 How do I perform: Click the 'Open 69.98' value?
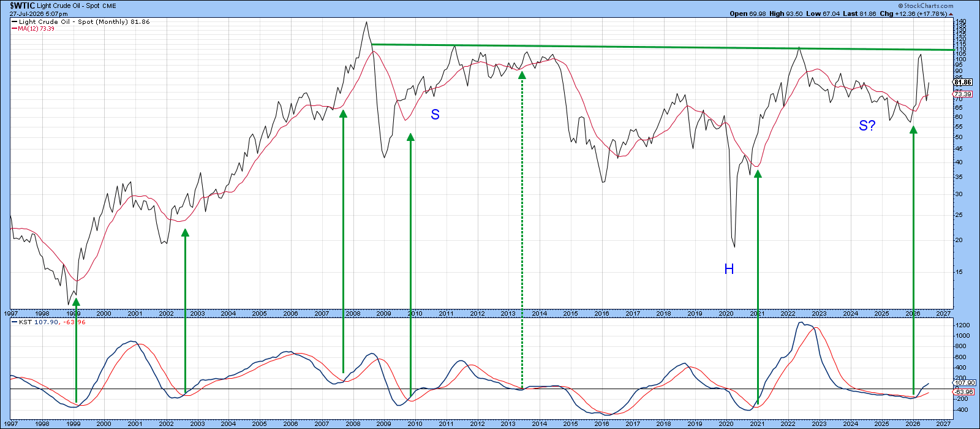click(x=748, y=13)
